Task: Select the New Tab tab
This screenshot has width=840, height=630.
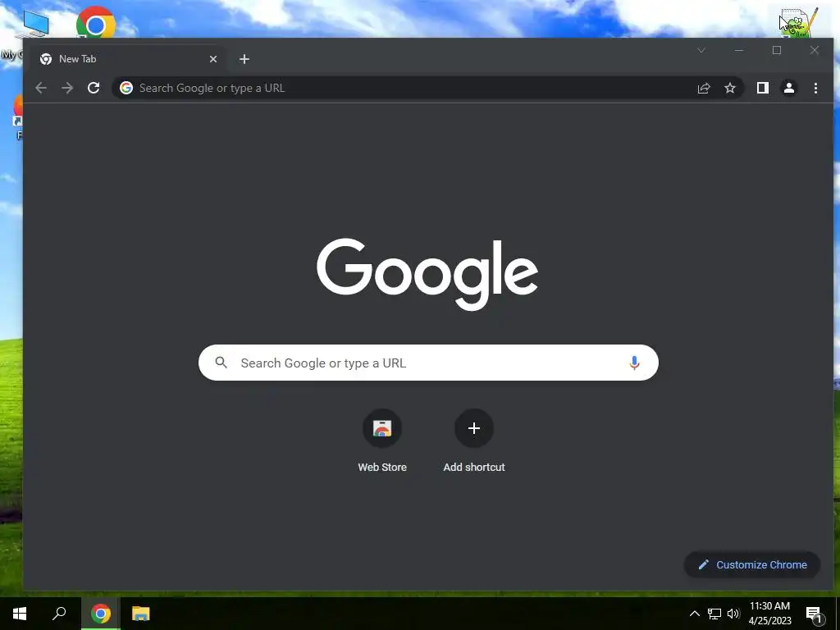Action: (126, 59)
